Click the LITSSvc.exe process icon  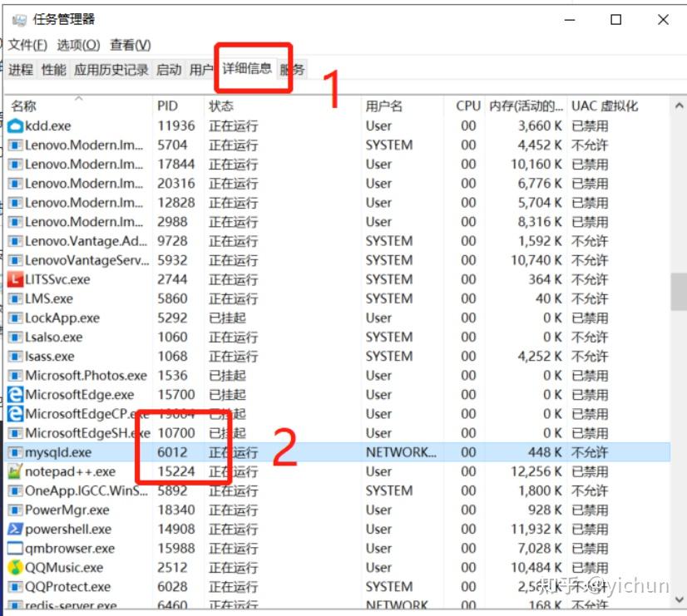pos(15,279)
